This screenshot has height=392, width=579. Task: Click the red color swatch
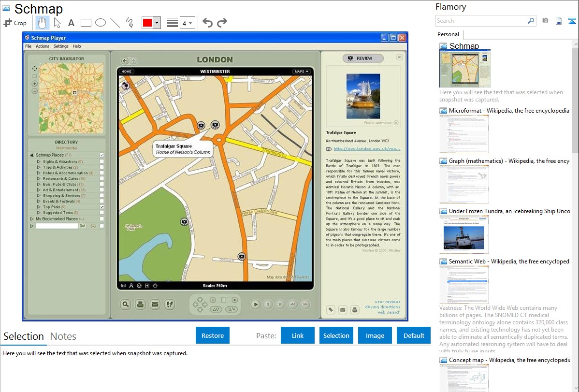point(147,23)
